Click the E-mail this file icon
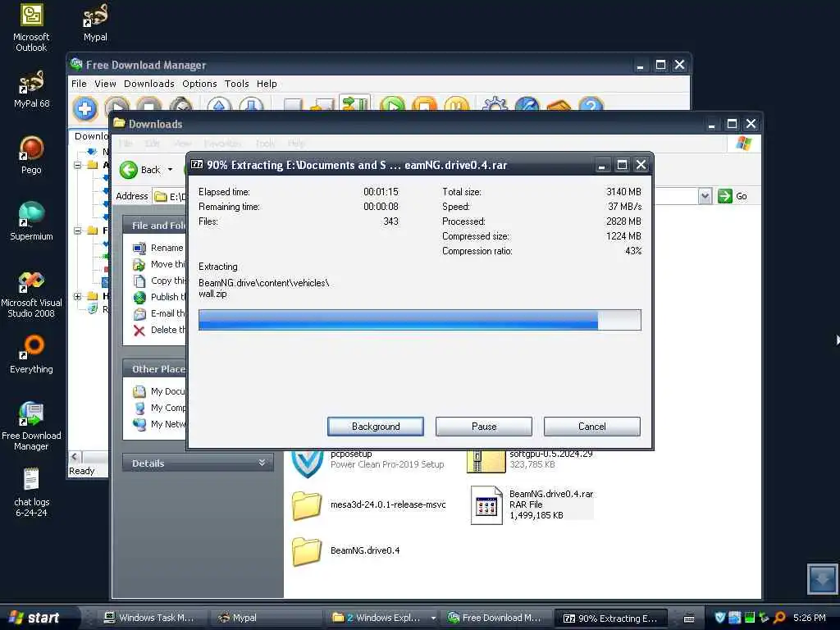The width and height of the screenshot is (840, 630). pyautogui.click(x=139, y=314)
